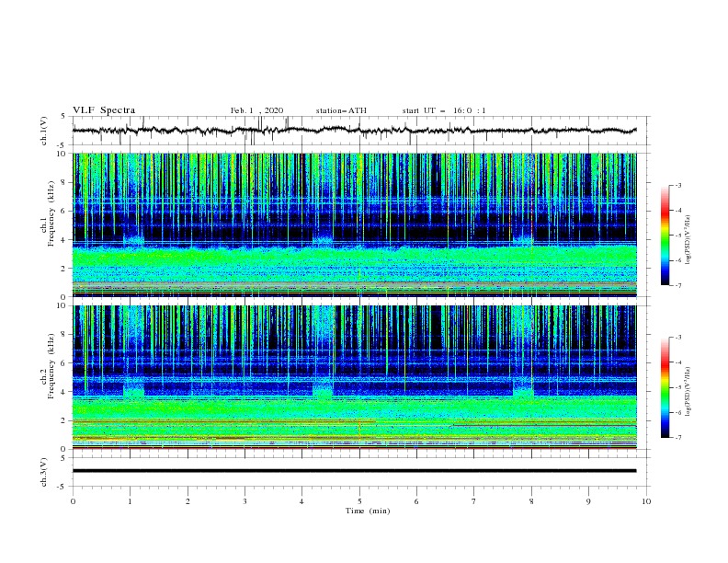Click time axis tick label "10"
Viewport: 728px width, 563px height.
tap(646, 501)
